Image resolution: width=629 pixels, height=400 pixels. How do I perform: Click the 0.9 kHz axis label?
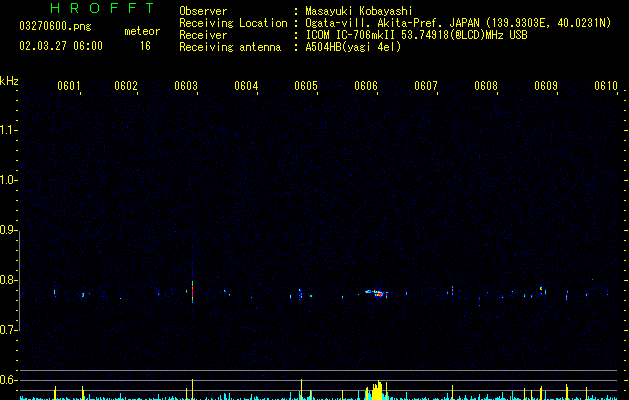(x=8, y=230)
